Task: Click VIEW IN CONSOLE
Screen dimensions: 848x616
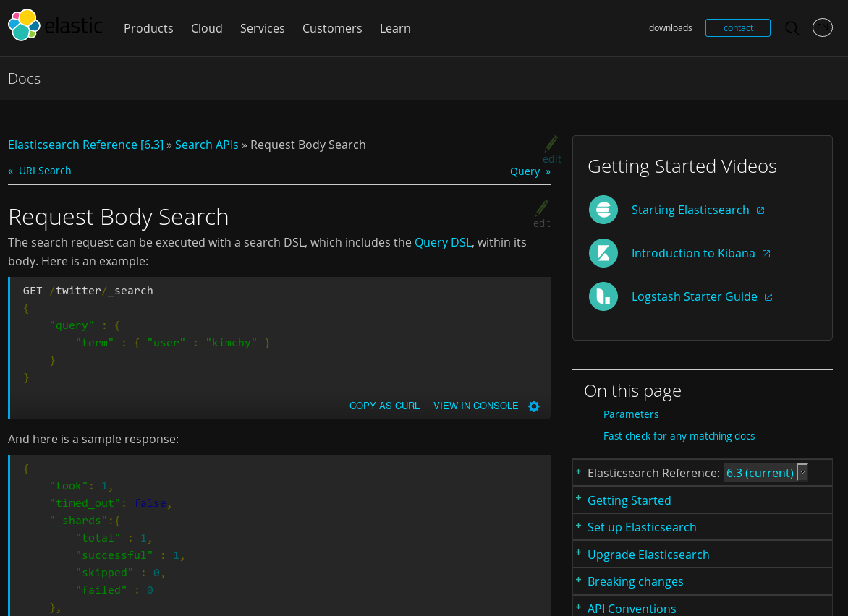Action: [476, 406]
